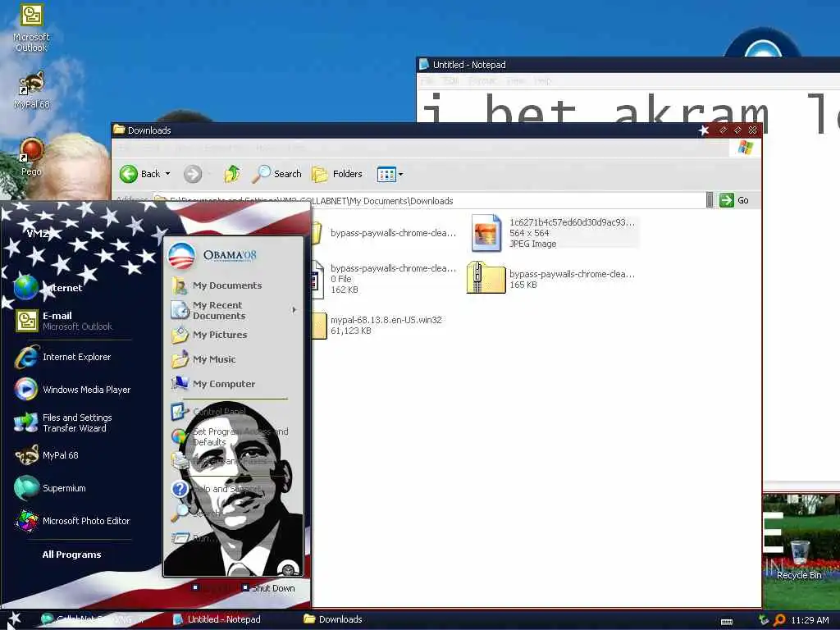Click on-screen keyboard tray icon

(x=727, y=622)
